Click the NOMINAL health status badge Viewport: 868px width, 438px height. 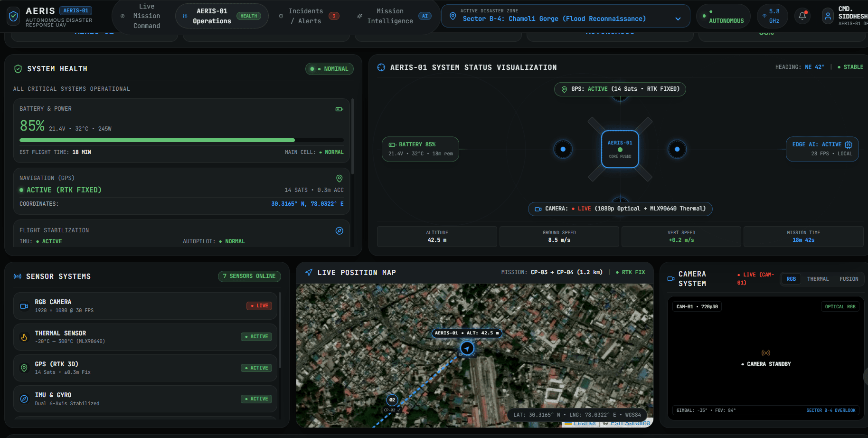tap(330, 69)
